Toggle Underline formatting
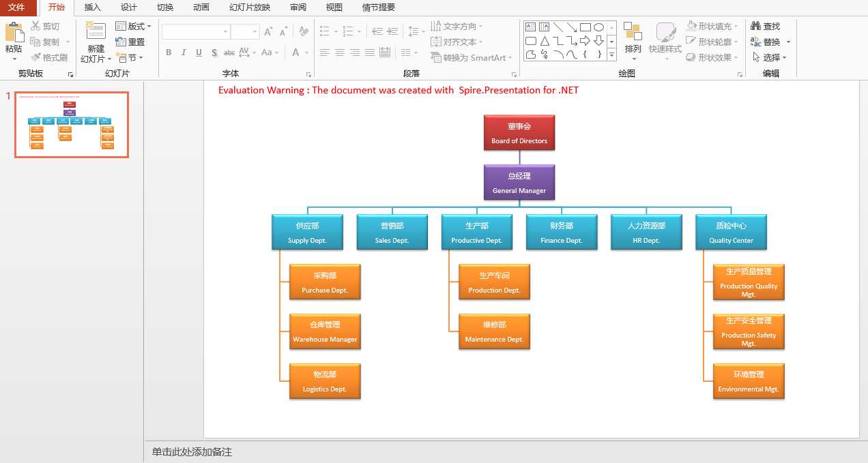The height and width of the screenshot is (463, 868). pos(199,53)
